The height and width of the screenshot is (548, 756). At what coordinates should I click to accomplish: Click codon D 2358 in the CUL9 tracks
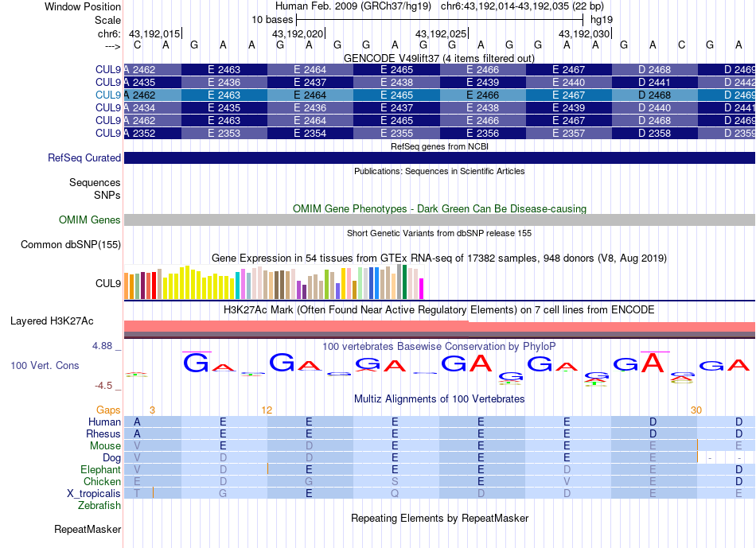[654, 133]
